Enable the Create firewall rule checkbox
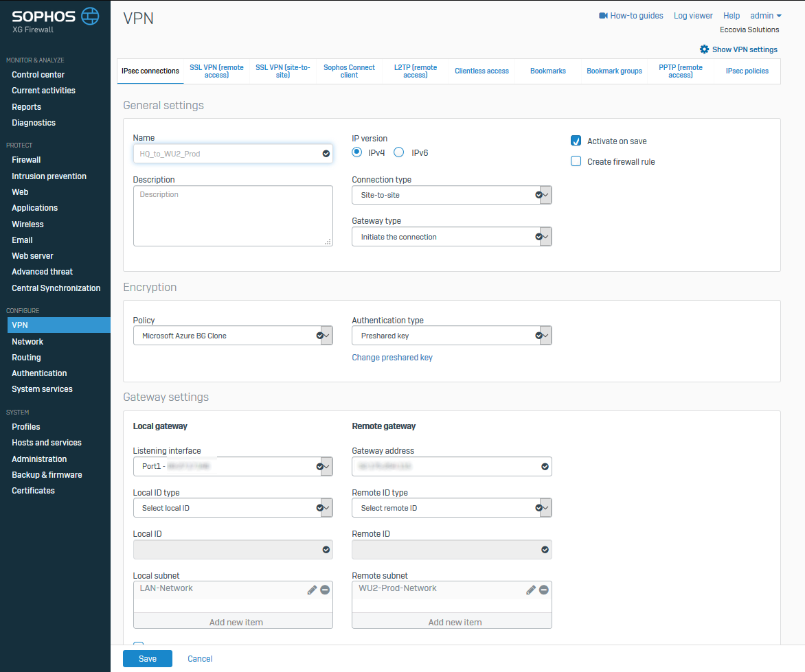This screenshot has height=672, width=805. (x=576, y=162)
